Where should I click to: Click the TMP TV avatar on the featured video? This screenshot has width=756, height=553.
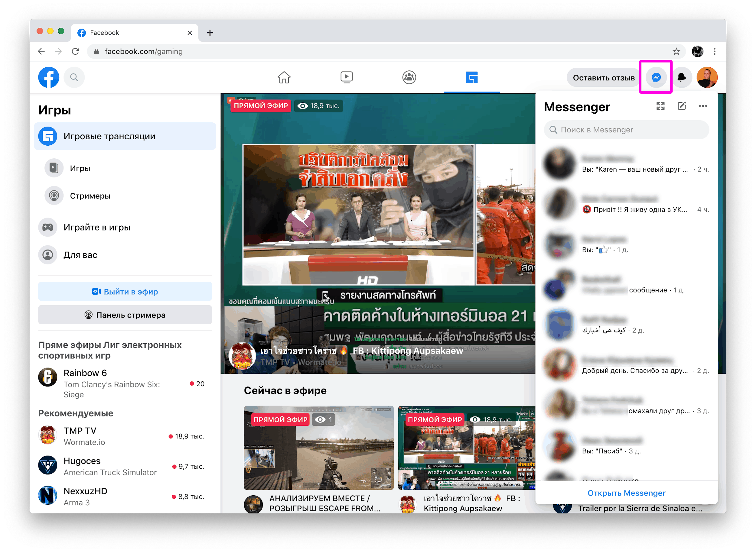242,356
